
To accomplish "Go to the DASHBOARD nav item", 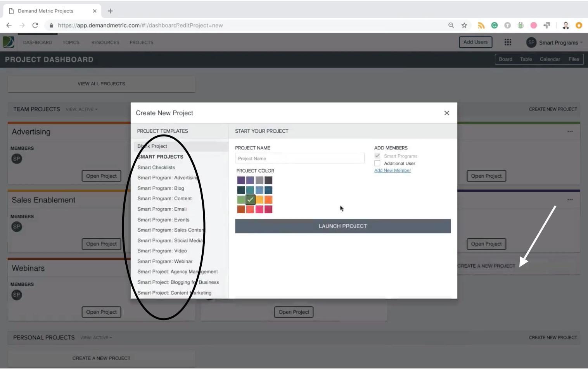I will pos(38,42).
